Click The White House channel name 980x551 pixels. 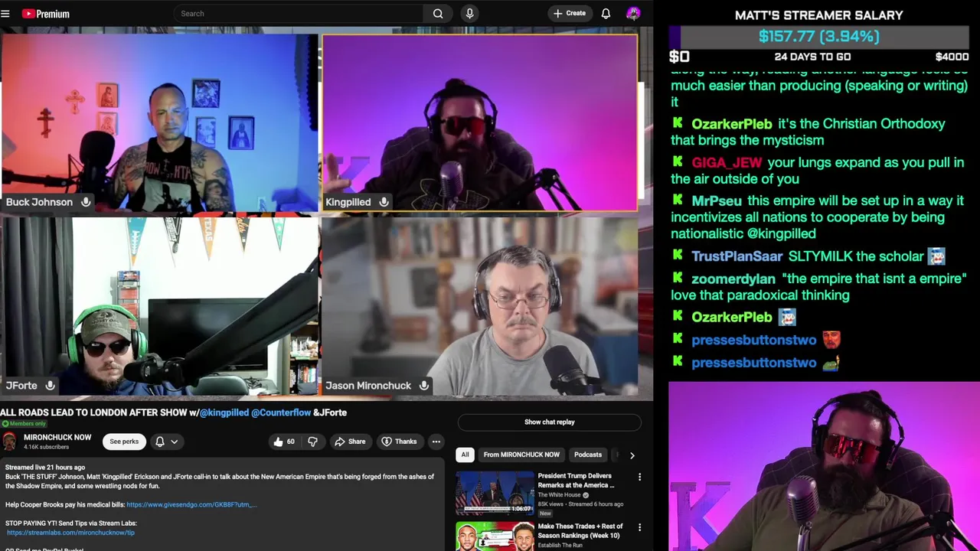(x=560, y=495)
